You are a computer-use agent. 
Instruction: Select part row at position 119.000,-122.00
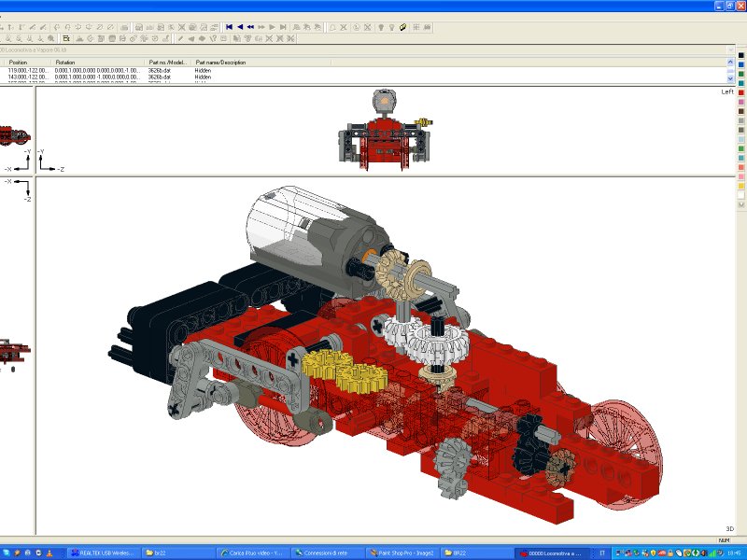(362, 71)
